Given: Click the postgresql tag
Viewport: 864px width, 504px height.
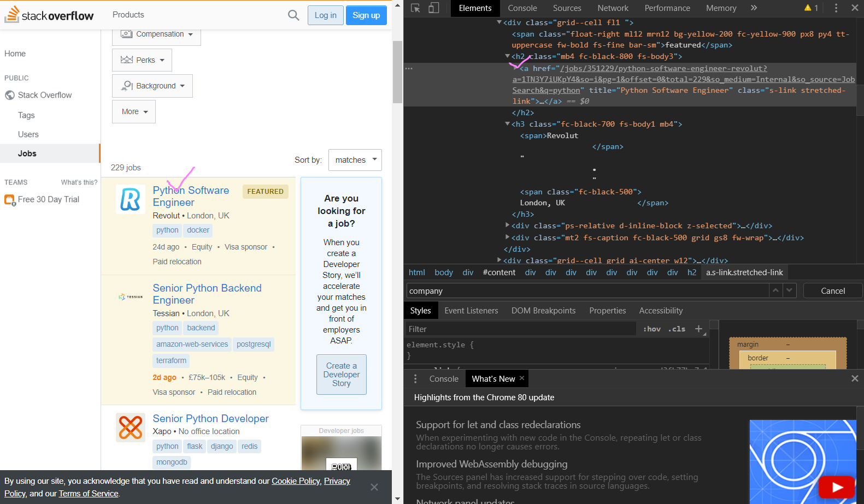Looking at the screenshot, I should [x=254, y=344].
